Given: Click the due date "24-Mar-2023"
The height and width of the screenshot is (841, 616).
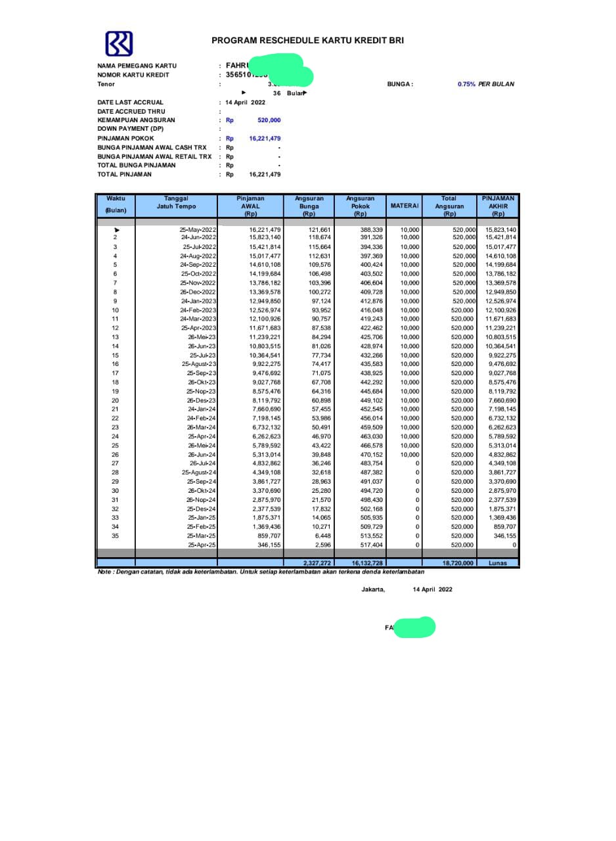Looking at the screenshot, I should [x=198, y=319].
